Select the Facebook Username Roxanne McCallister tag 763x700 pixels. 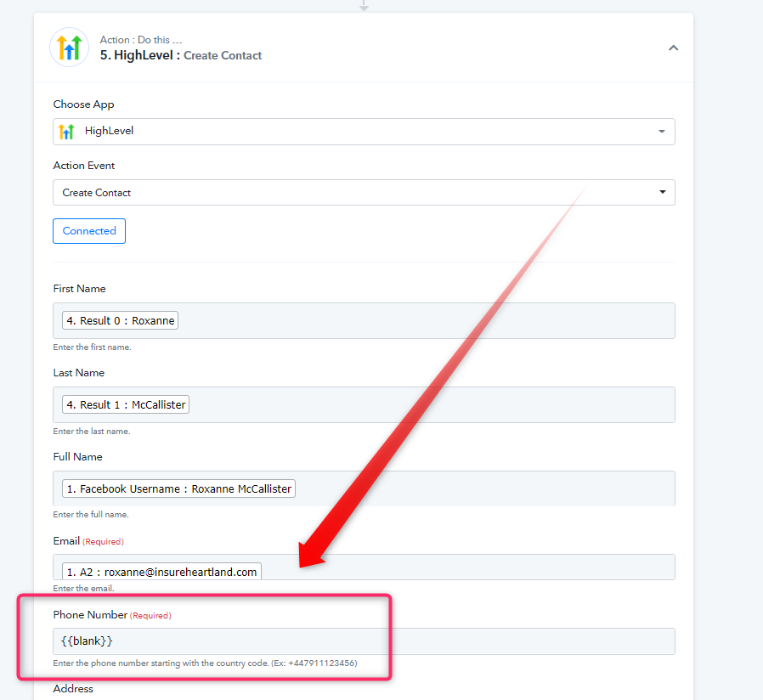tap(178, 488)
